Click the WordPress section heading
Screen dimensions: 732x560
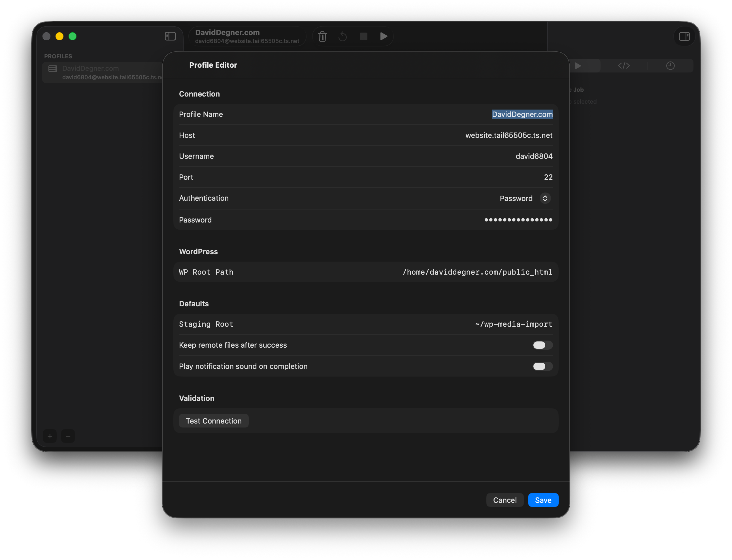[198, 252]
